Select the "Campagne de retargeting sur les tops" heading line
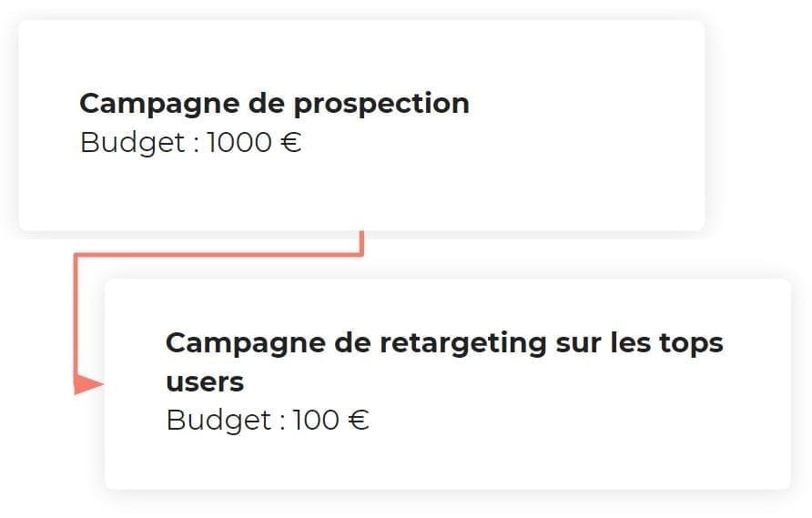 pyautogui.click(x=444, y=343)
